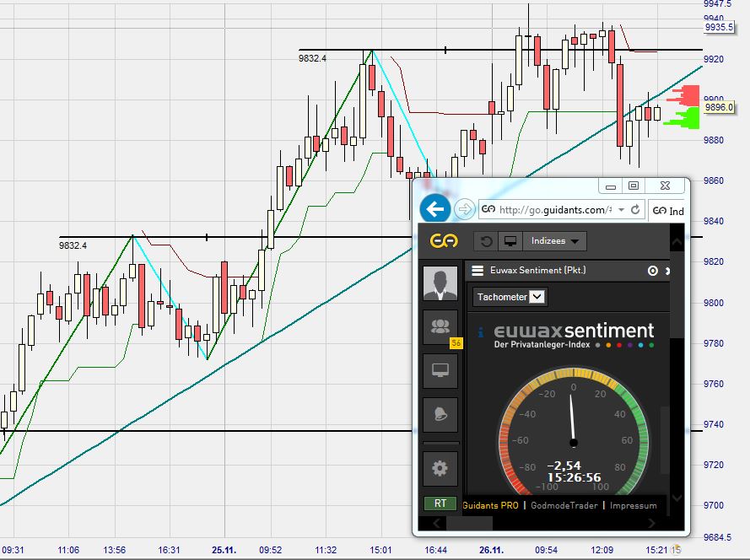
Task: Open the community icon with badge 56
Action: click(440, 327)
